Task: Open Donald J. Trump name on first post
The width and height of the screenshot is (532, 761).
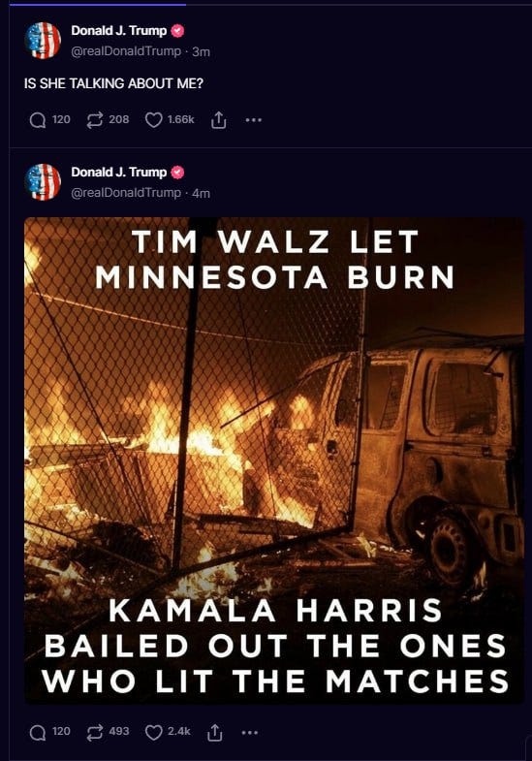Action: coord(119,31)
